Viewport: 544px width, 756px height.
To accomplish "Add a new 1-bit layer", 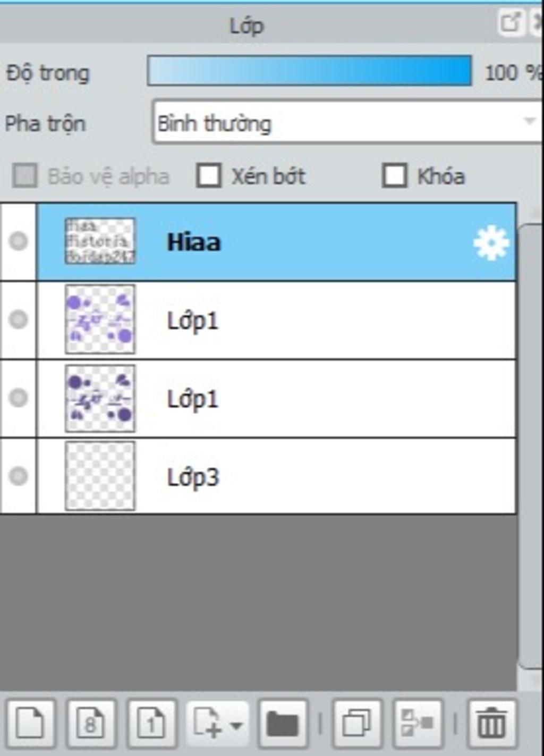I will [x=151, y=724].
